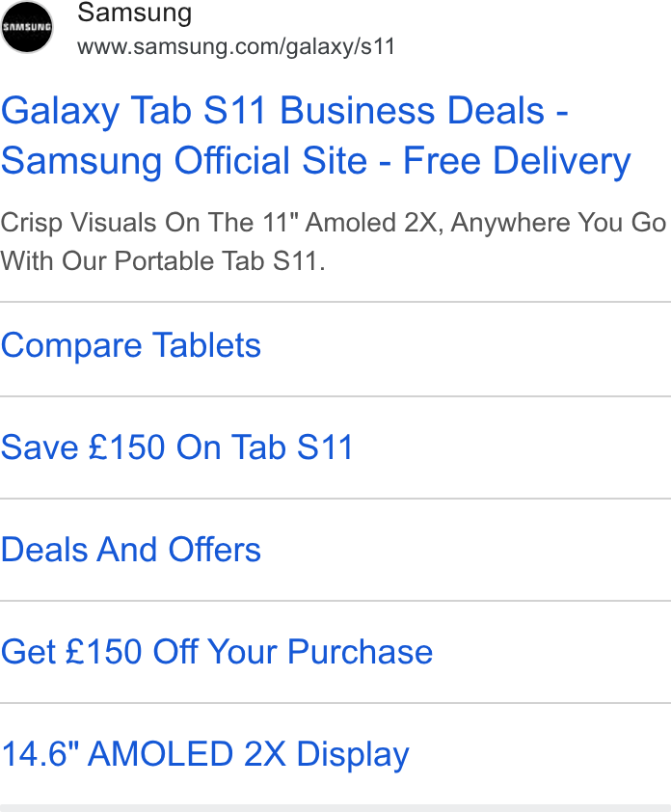671x812 pixels.
Task: Click the Crisp Visuals ad description text
Action: (x=333, y=241)
